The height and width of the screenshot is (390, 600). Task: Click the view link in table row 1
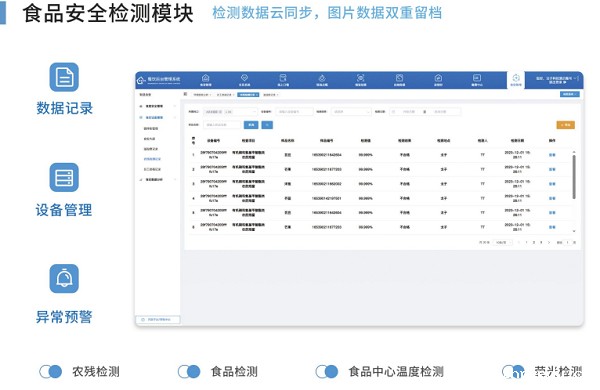552,155
